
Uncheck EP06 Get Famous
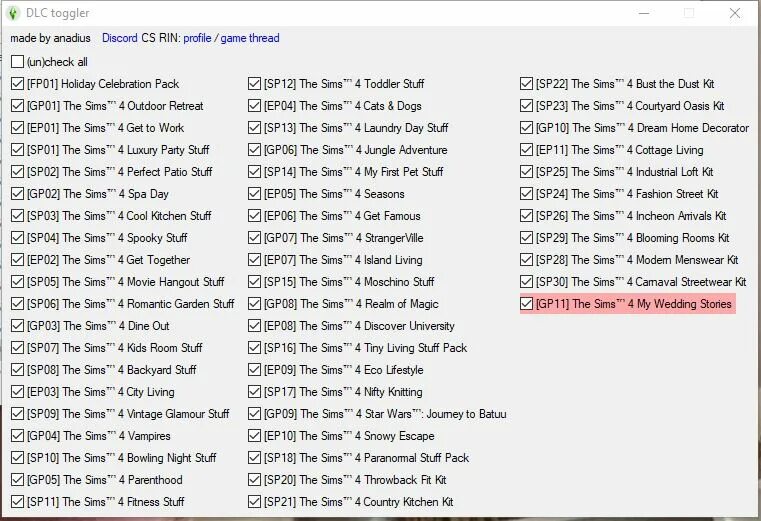(x=254, y=216)
